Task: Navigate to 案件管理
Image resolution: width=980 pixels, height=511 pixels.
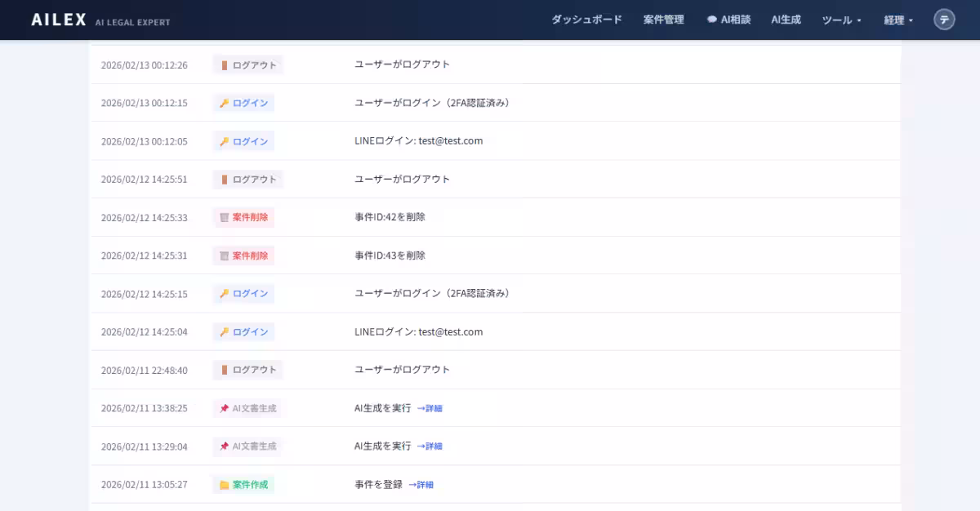Action: 664,20
